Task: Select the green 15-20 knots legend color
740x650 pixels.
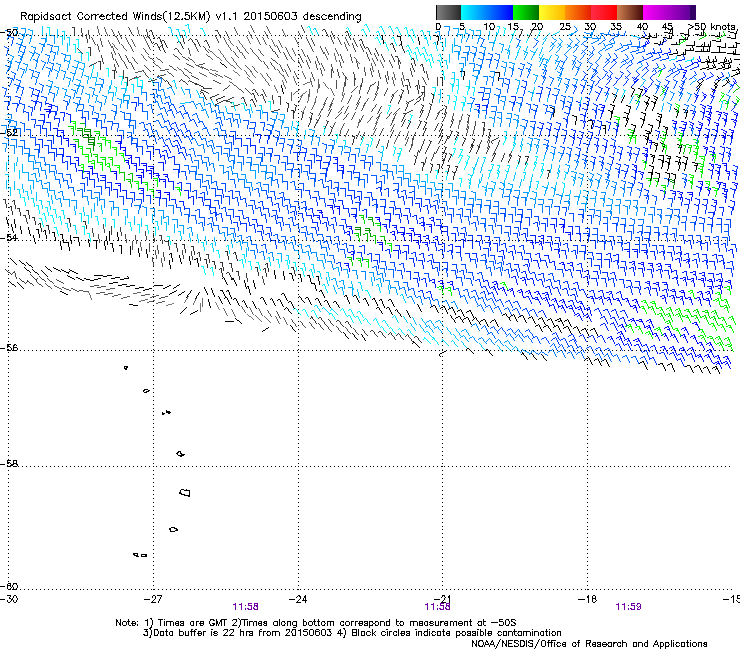Action: tap(526, 12)
